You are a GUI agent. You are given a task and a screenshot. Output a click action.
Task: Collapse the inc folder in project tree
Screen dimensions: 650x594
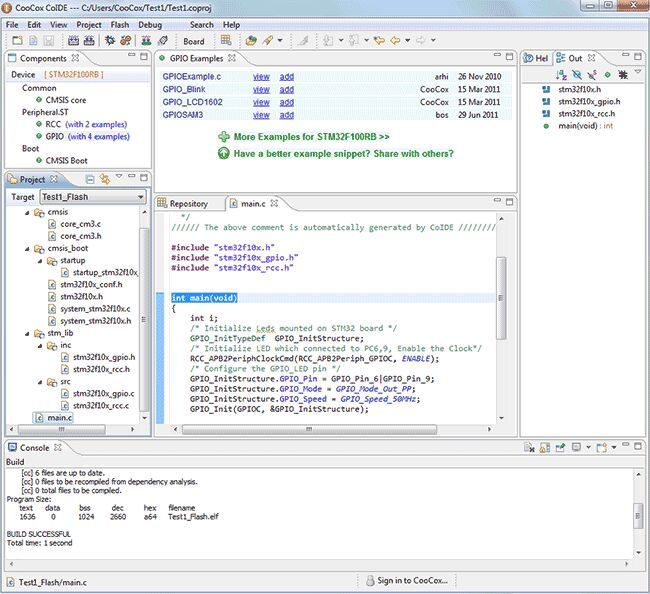pyautogui.click(x=40, y=345)
